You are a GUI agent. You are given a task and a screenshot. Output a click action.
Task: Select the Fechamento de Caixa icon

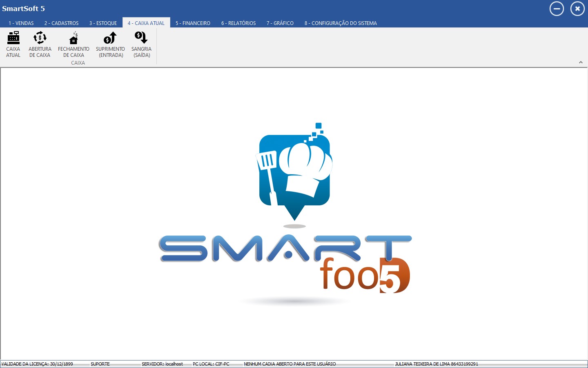coord(73,44)
